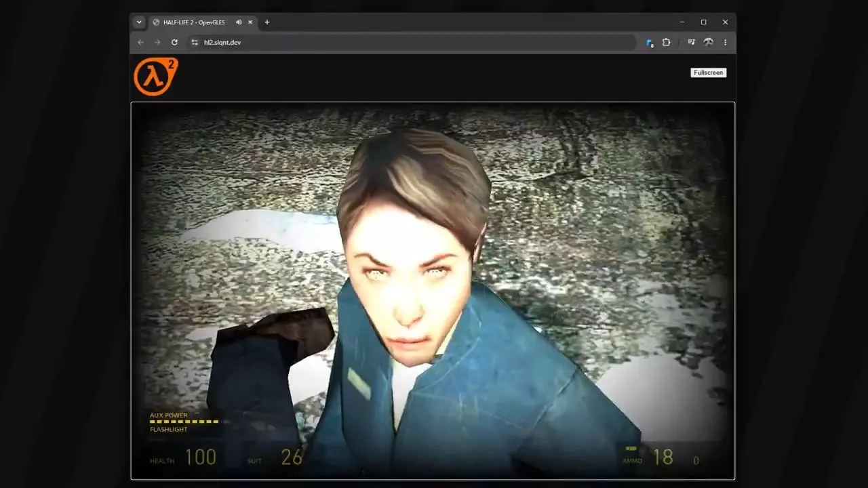The width and height of the screenshot is (868, 488).
Task: Click the Half-Life 2 lambda logo
Action: point(156,77)
